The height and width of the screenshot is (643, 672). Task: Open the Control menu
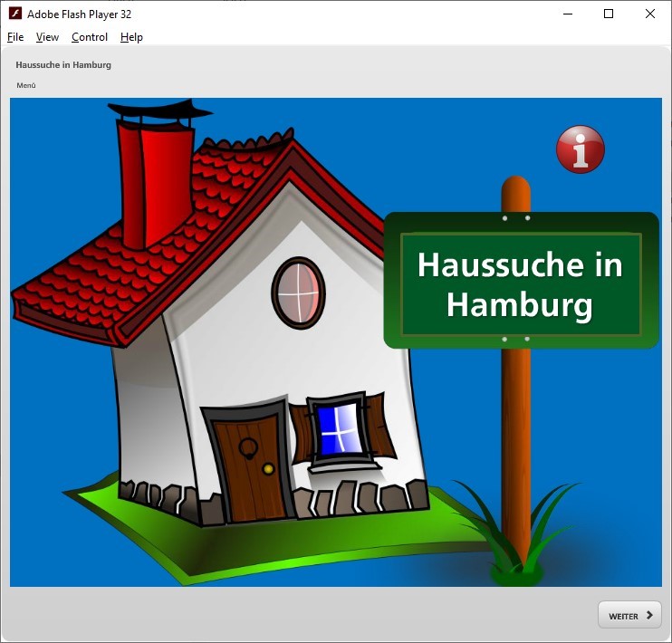pyautogui.click(x=90, y=37)
